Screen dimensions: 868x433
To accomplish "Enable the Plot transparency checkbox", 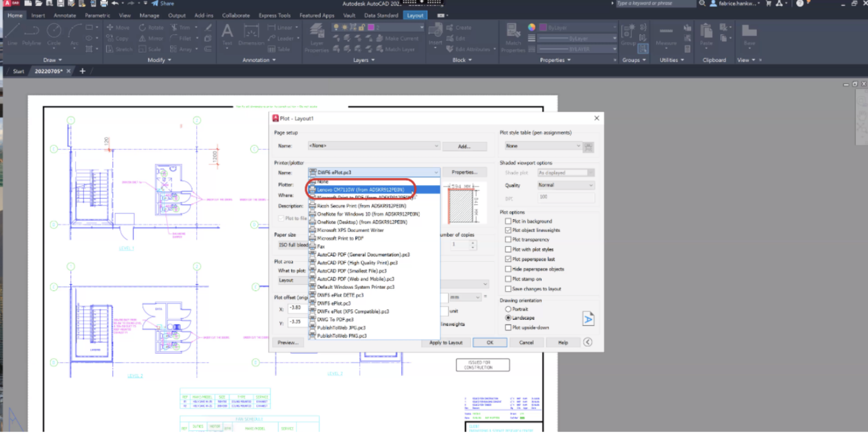I will 508,240.
